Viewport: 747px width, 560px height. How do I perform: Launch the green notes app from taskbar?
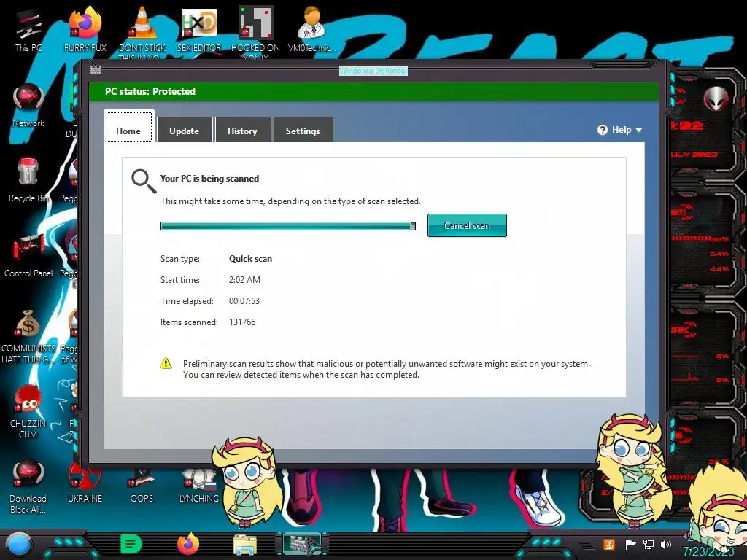pos(131,544)
